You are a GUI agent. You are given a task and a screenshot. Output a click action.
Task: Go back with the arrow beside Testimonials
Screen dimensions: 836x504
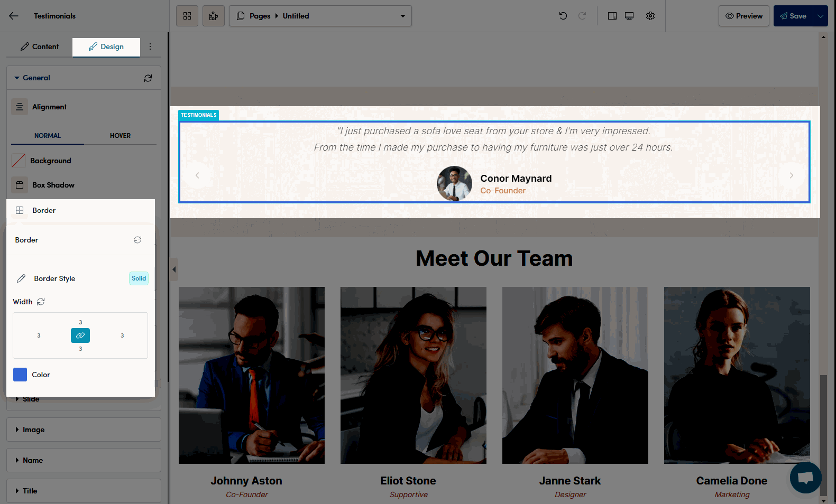pyautogui.click(x=14, y=16)
